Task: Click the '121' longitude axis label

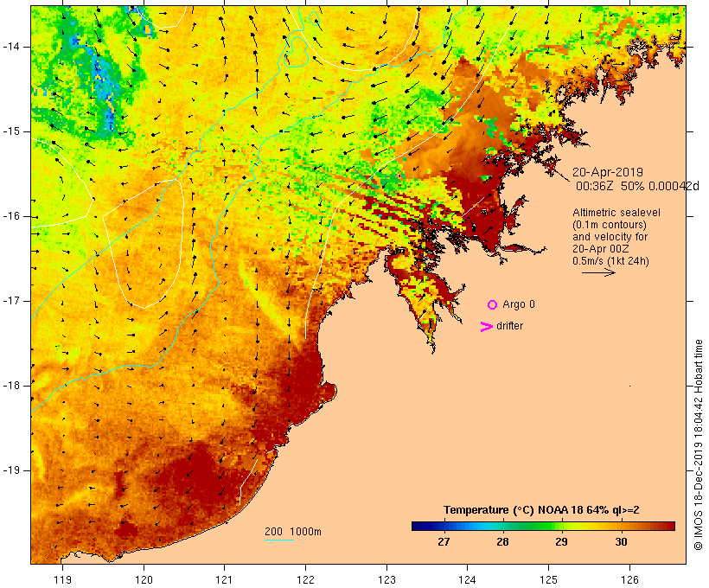Action: pyautogui.click(x=224, y=579)
